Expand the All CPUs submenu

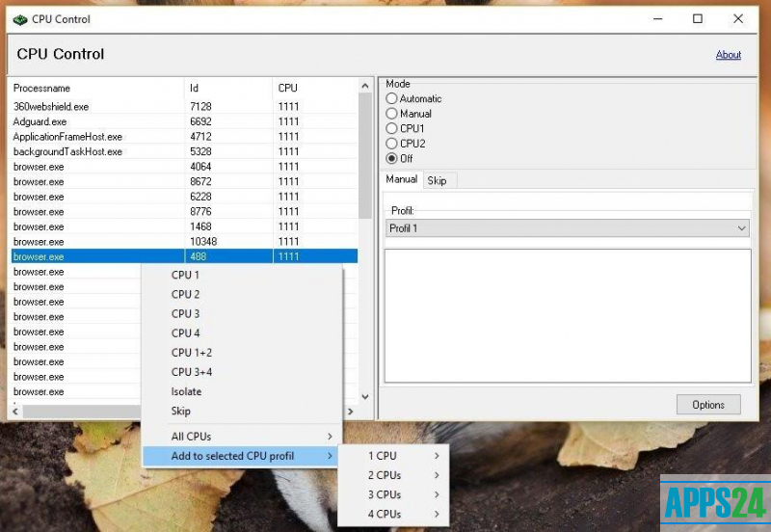coord(241,437)
